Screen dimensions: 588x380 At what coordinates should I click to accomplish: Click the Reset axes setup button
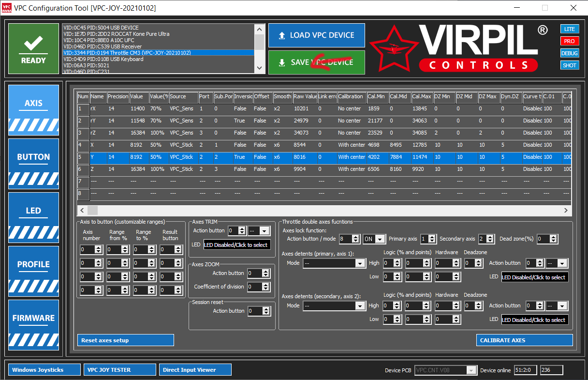pos(125,340)
